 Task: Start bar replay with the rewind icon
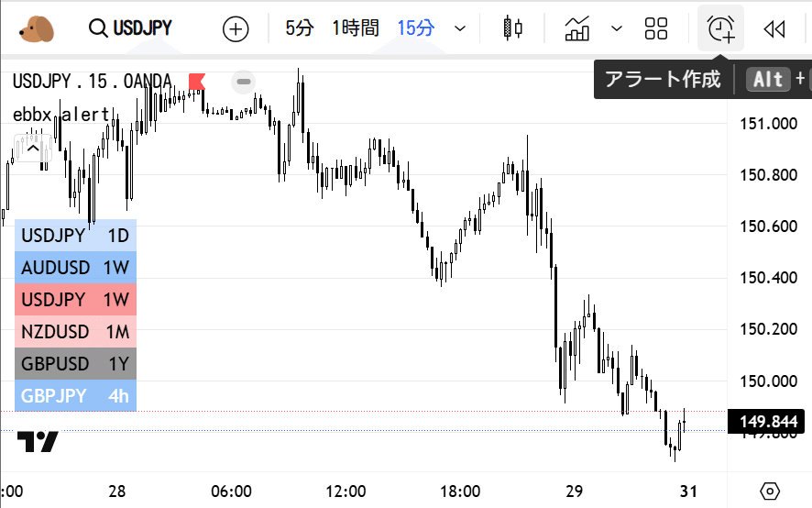tap(774, 29)
